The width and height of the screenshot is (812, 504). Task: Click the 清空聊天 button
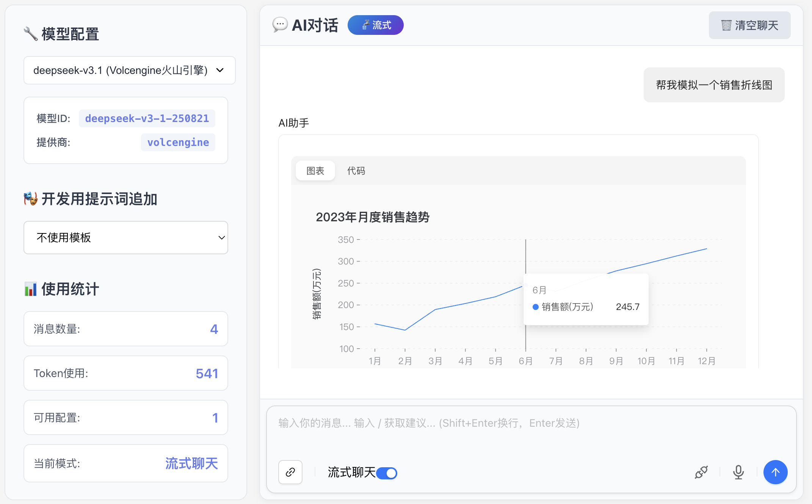749,25
